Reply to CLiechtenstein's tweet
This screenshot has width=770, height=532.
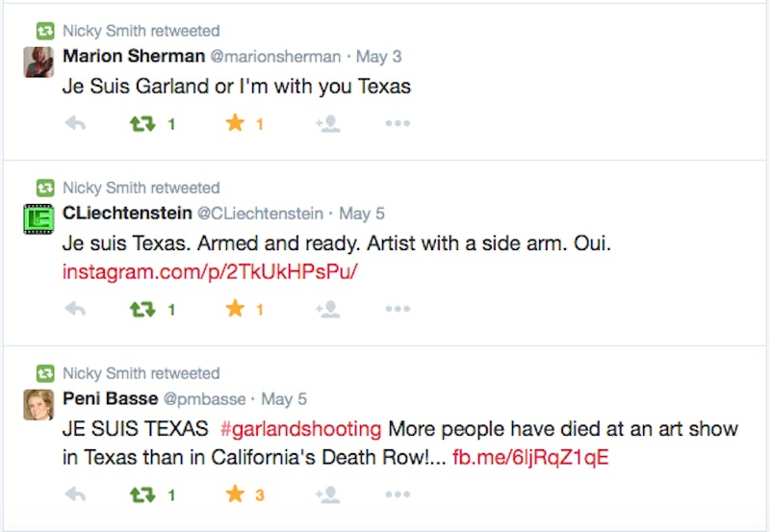[x=75, y=310]
